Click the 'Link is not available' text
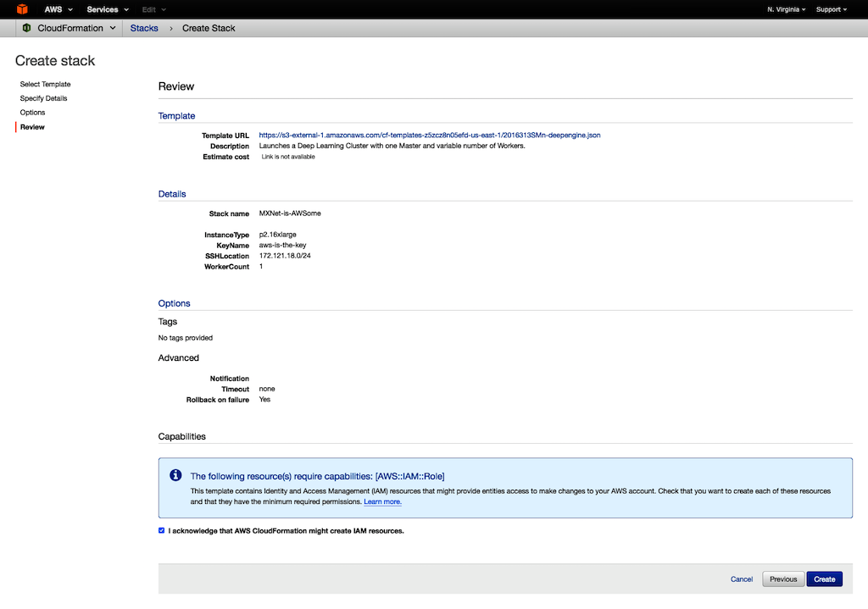Screen dimensions: 868x609 click(x=288, y=157)
